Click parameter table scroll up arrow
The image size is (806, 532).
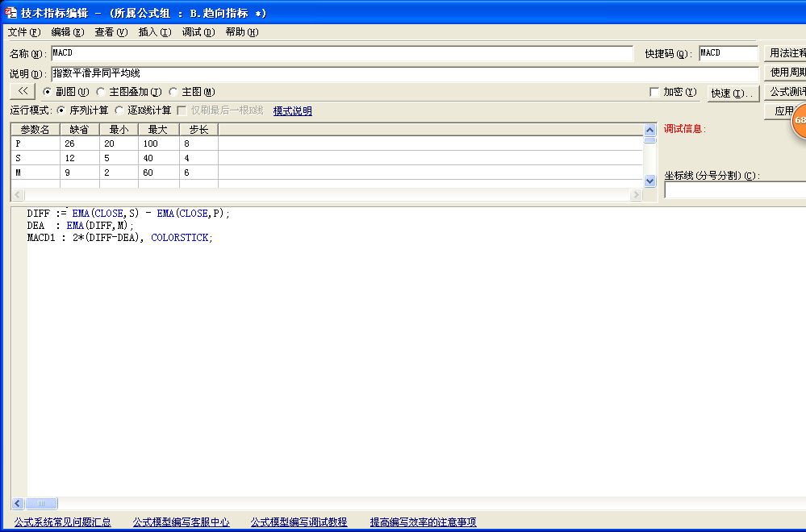(649, 130)
